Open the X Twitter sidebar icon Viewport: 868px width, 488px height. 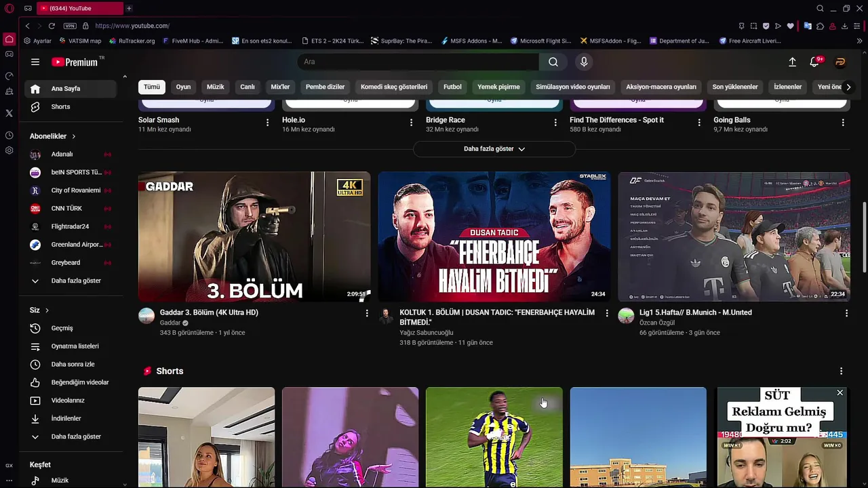point(9,113)
